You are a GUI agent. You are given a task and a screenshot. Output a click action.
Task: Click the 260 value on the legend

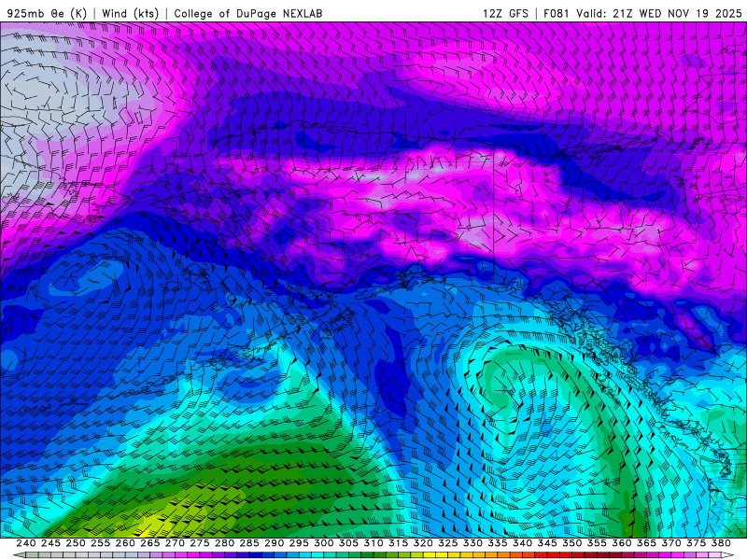coord(125,543)
